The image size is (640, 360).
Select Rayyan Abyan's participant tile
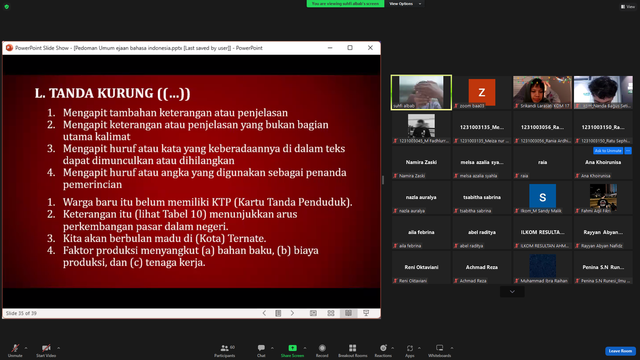click(603, 233)
